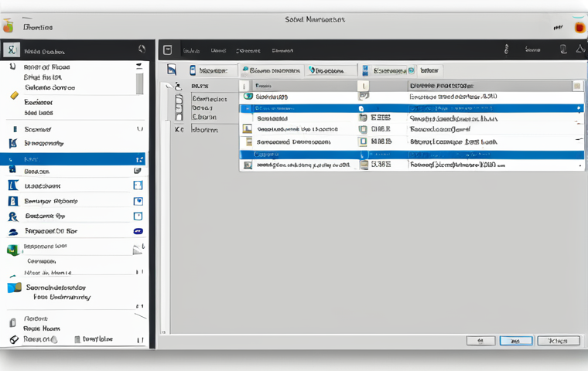The image size is (588, 371).
Task: Click the blue chart icon left of the tab row
Action: pos(172,70)
